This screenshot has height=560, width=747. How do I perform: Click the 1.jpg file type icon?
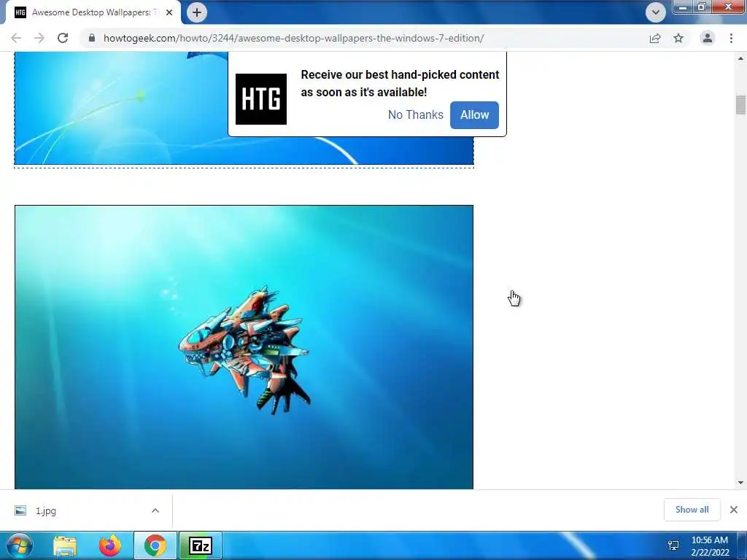20,510
